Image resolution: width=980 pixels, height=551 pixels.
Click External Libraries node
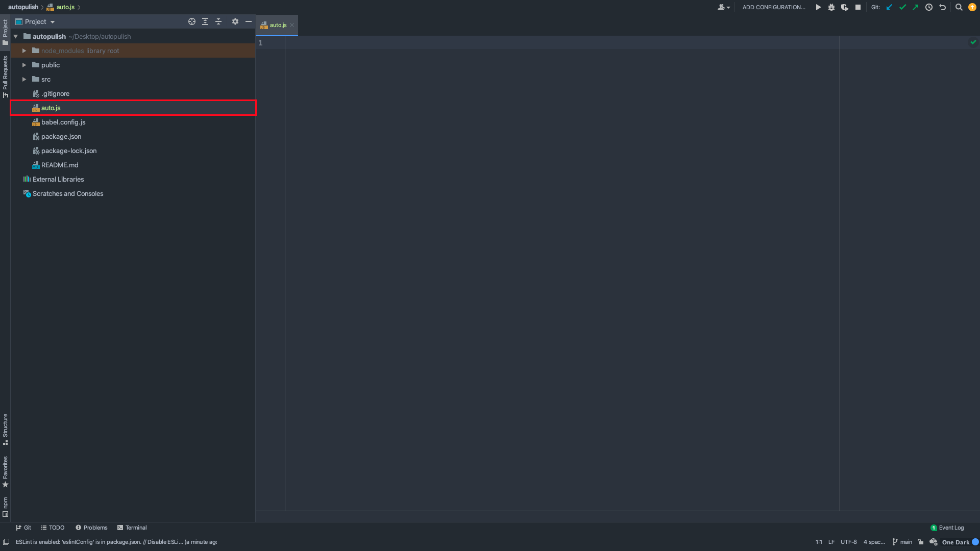[133, 179]
